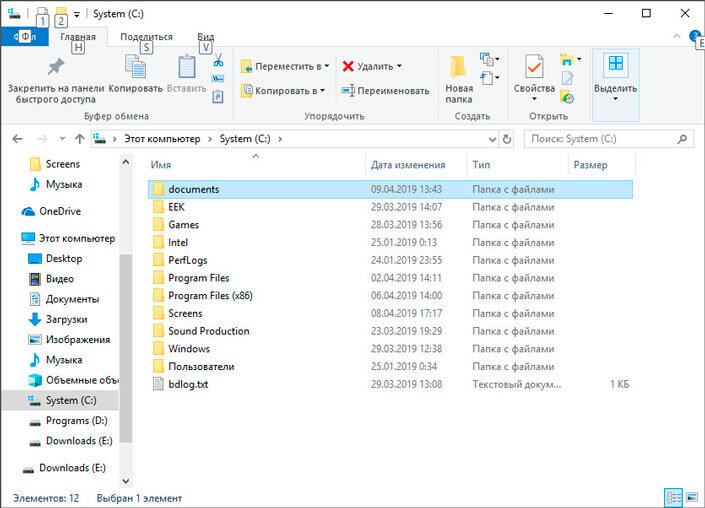705x508 pixels.
Task: Click New folder icon in quick access toolbar
Action: (x=61, y=14)
